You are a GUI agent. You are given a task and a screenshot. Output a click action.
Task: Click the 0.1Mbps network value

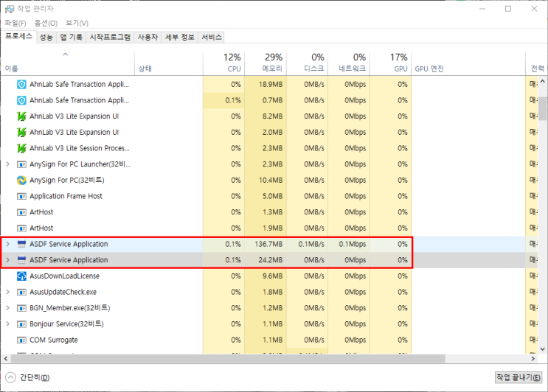click(x=353, y=244)
